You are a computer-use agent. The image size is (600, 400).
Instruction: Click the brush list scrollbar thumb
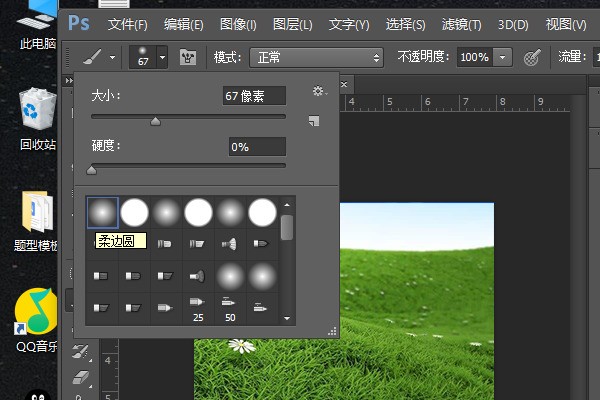pos(287,227)
